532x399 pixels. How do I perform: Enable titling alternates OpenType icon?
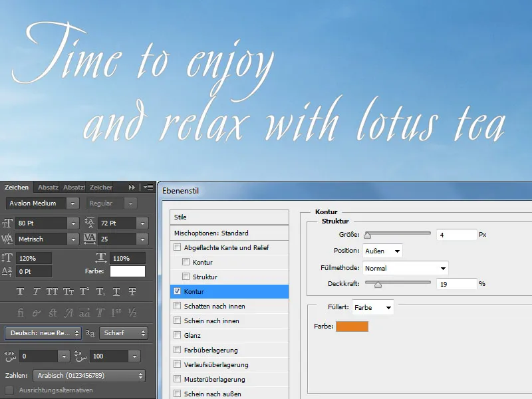(100, 313)
